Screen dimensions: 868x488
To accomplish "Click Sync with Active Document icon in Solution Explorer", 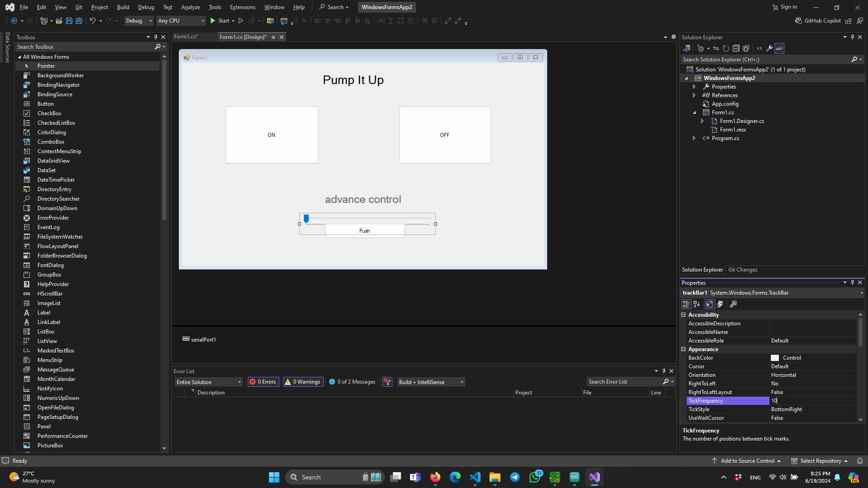I will pos(716,48).
